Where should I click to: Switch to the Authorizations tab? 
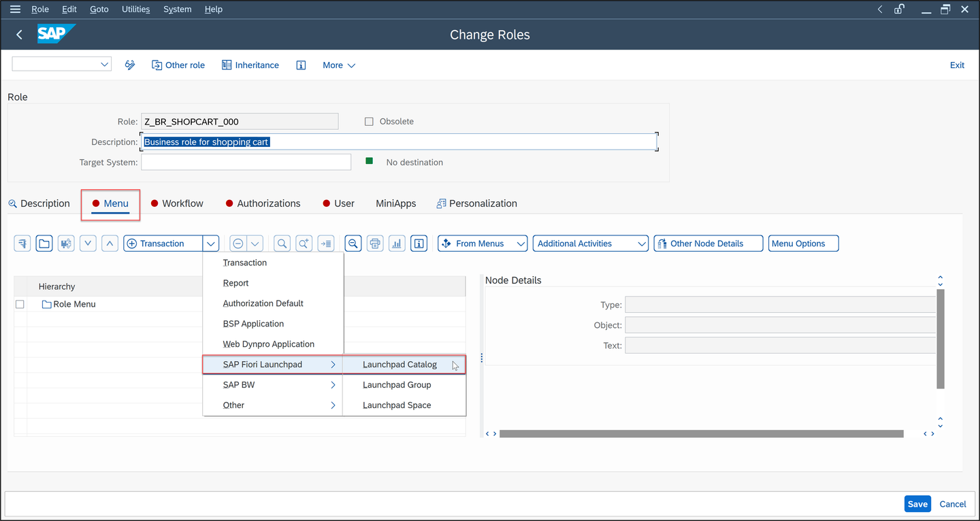click(263, 203)
